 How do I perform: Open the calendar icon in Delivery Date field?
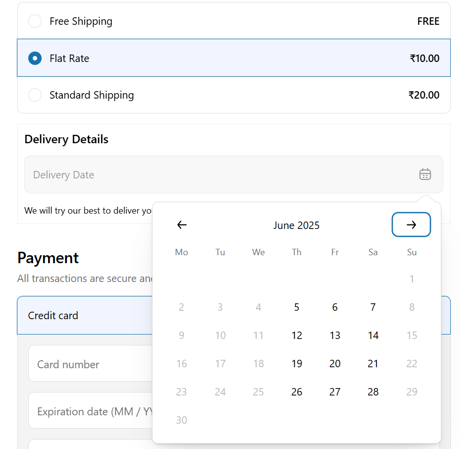tap(425, 174)
